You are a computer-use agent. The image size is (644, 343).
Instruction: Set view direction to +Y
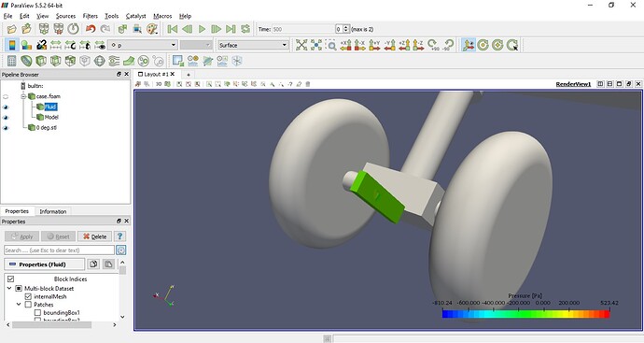[x=374, y=45]
